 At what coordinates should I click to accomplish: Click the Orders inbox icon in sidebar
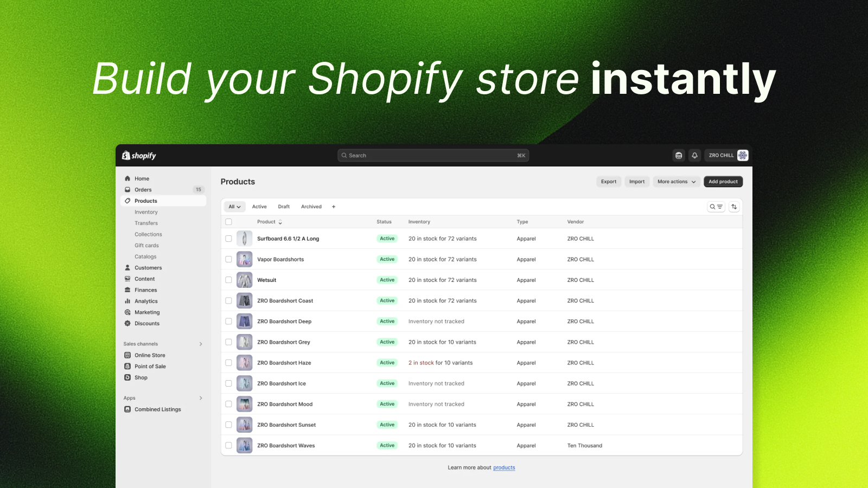click(x=127, y=190)
